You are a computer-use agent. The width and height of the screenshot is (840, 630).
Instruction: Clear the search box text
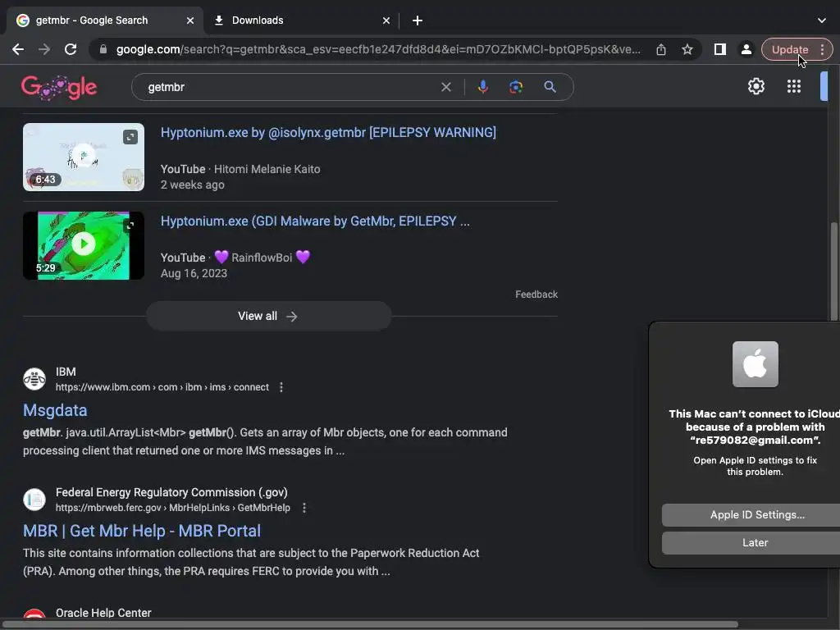coord(445,87)
